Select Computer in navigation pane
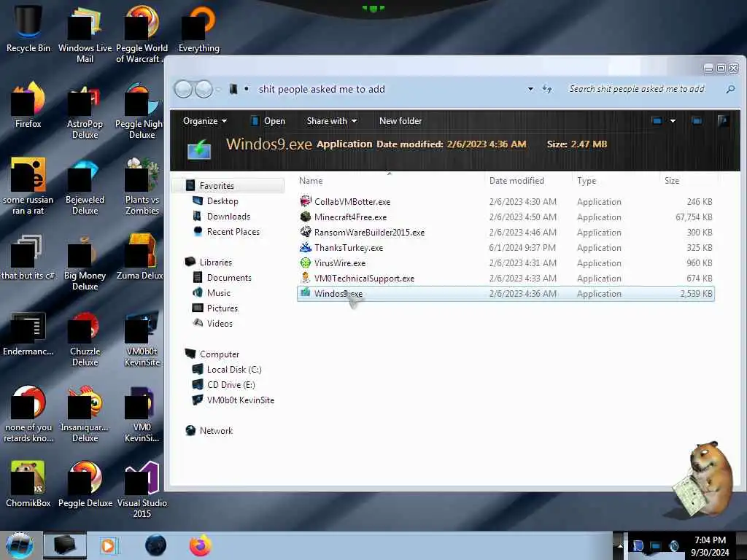 point(219,354)
